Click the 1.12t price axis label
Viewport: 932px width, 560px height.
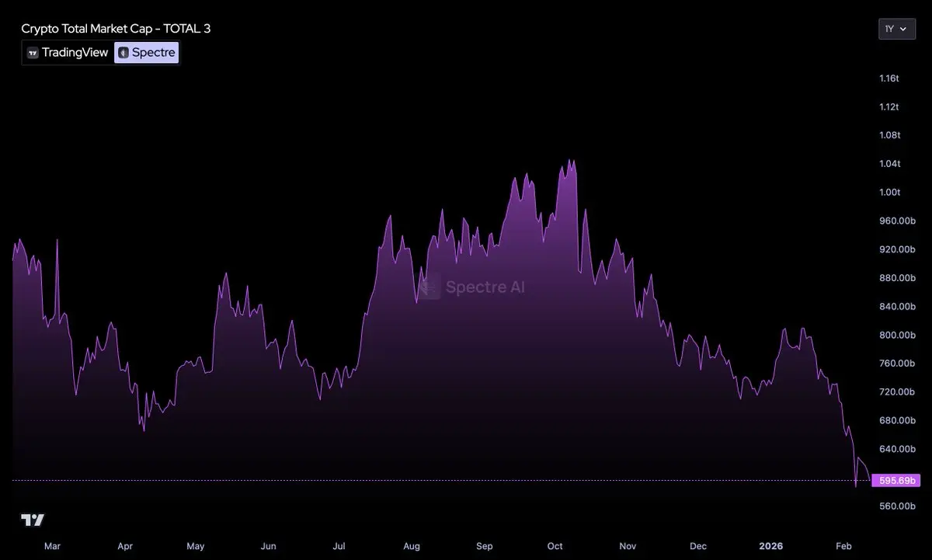889,107
